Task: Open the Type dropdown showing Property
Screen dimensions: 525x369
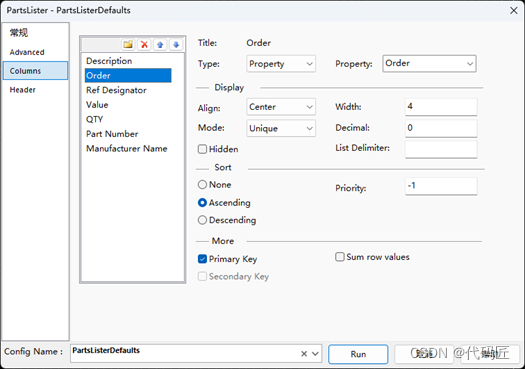Action: pos(281,64)
